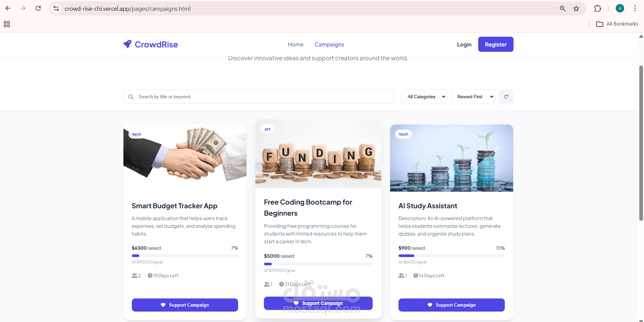Open the Newest First sort dropdown
The width and height of the screenshot is (644, 322).
(473, 97)
